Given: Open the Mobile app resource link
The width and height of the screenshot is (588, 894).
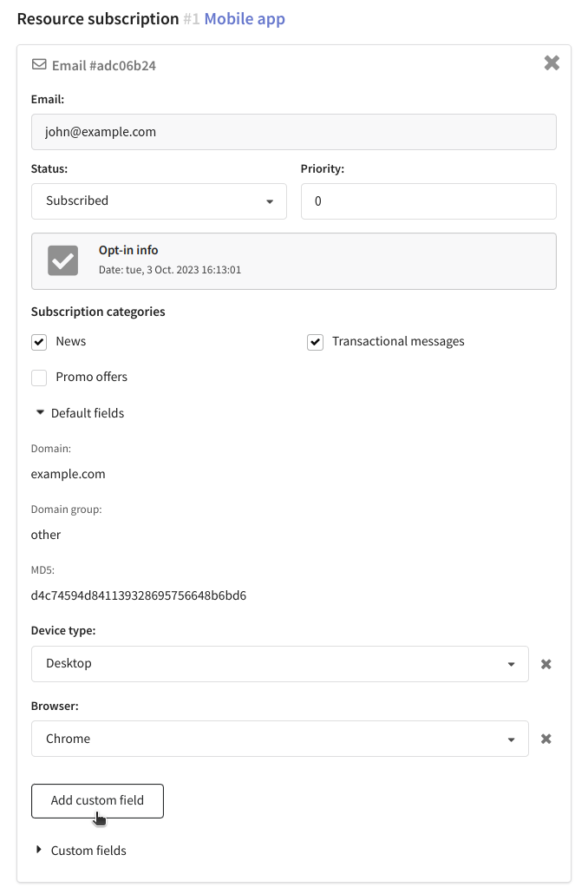Looking at the screenshot, I should pyautogui.click(x=245, y=19).
